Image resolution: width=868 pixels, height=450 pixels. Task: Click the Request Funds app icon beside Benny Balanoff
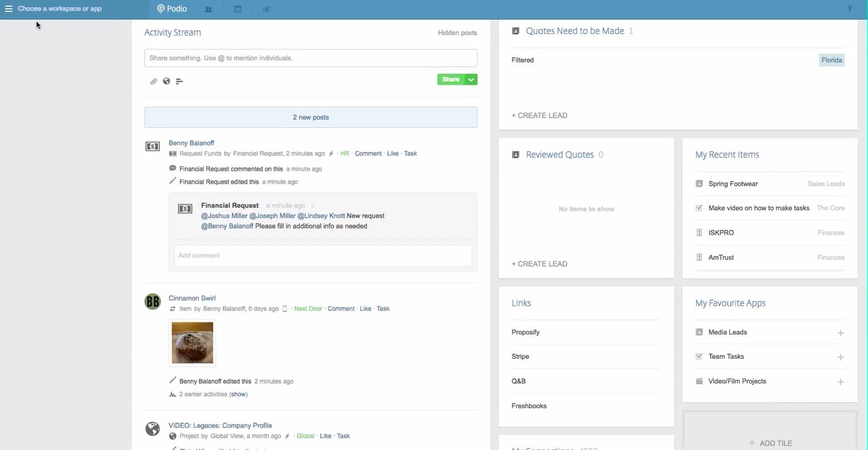pyautogui.click(x=153, y=147)
